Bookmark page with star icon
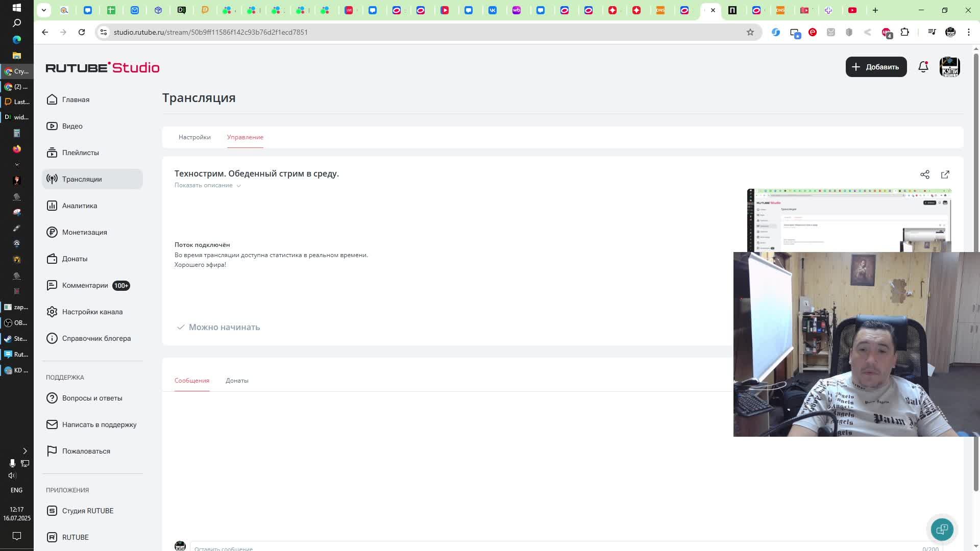Screen dimensions: 980x551 point(750,32)
